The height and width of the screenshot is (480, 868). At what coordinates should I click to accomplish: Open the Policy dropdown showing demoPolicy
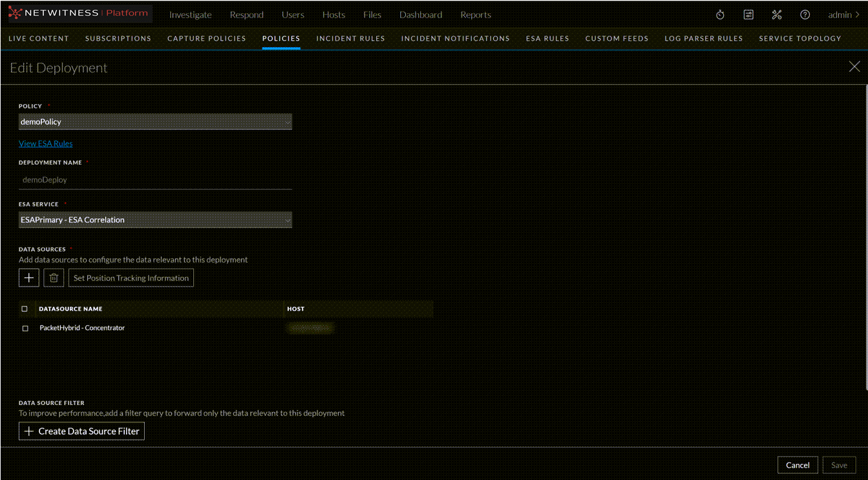click(155, 122)
